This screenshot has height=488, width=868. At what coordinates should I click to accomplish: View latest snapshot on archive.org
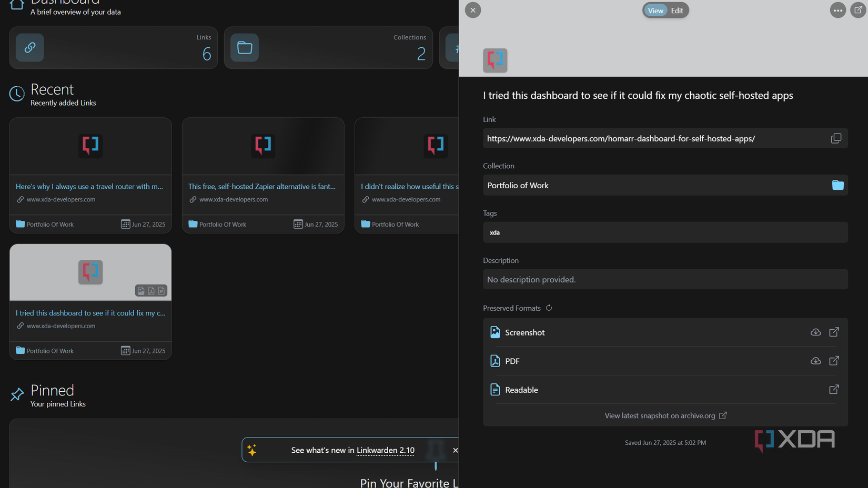[x=665, y=416]
